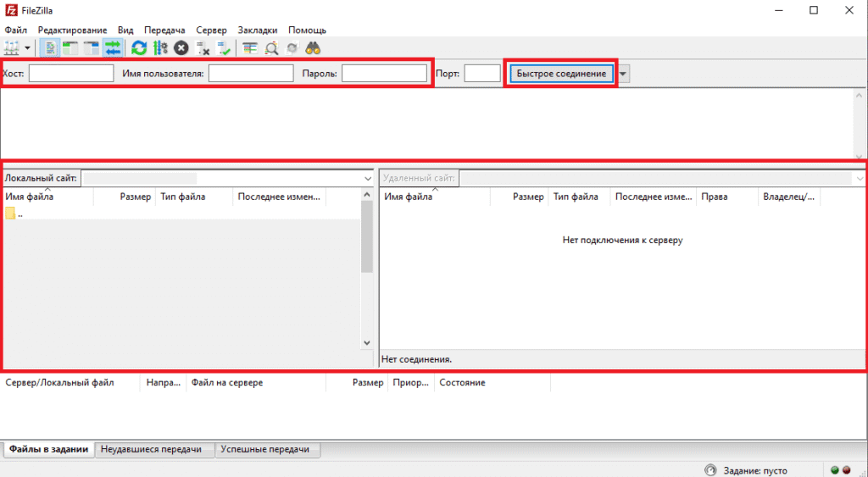Click the Нет соединения status text
This screenshot has width=868, height=477.
[416, 359]
